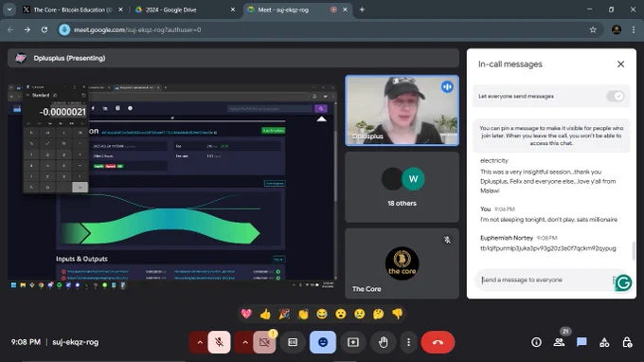Click Dplusplus (Presenting) label

69,58
